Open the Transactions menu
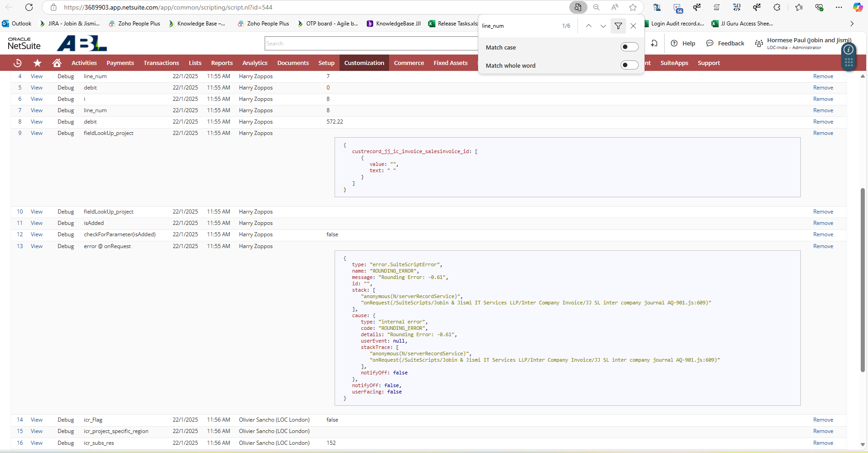 tap(161, 63)
